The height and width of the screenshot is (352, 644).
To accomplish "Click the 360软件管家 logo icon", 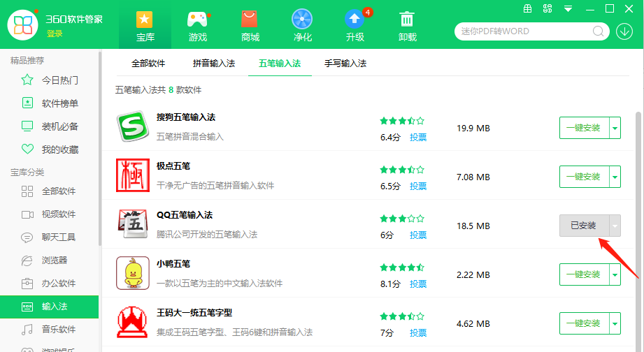I will pyautogui.click(x=22, y=24).
